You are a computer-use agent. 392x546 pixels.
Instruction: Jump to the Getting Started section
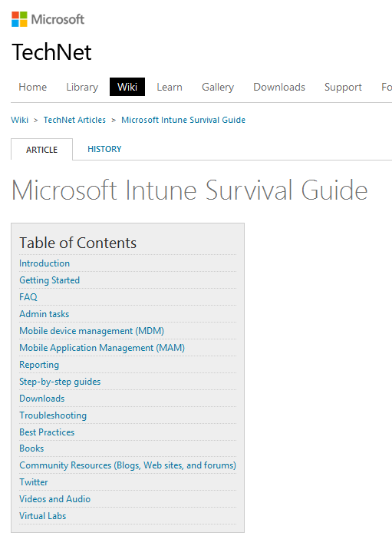click(x=49, y=280)
